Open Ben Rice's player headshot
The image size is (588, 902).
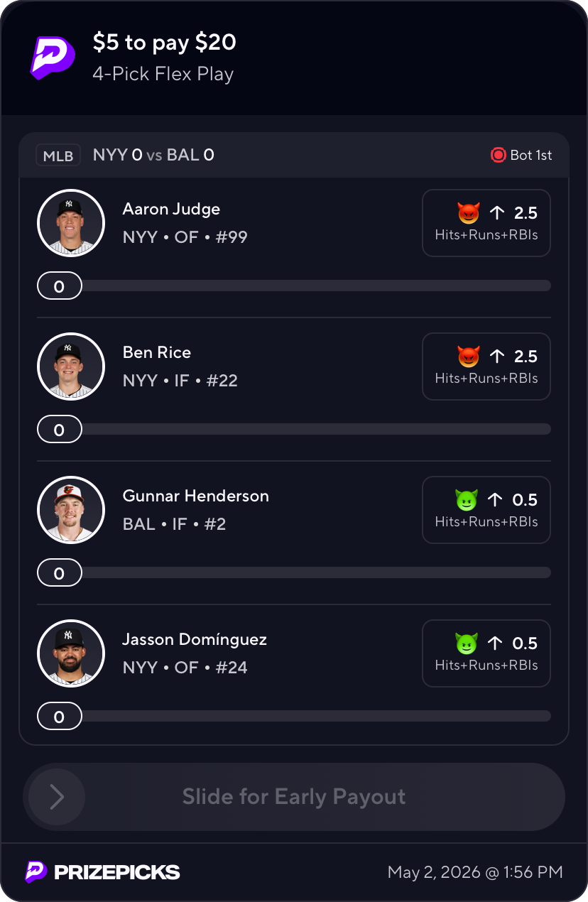[71, 366]
